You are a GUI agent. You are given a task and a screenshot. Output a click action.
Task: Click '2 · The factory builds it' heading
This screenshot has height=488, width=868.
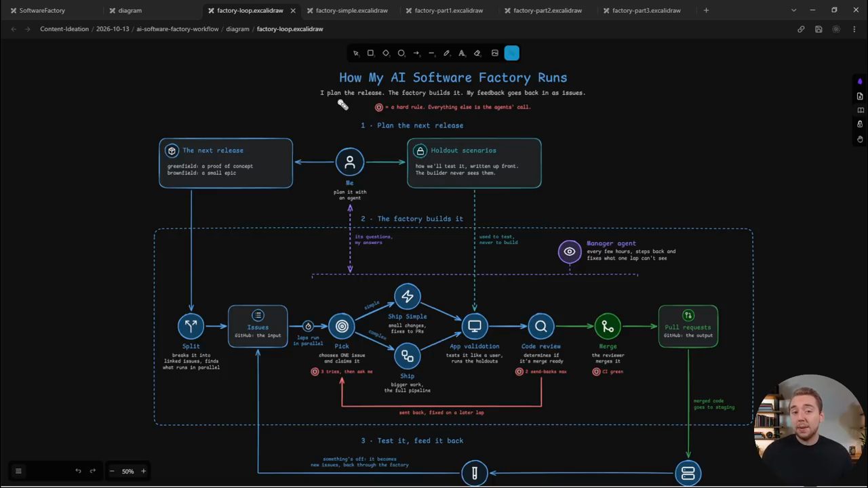pyautogui.click(x=412, y=219)
